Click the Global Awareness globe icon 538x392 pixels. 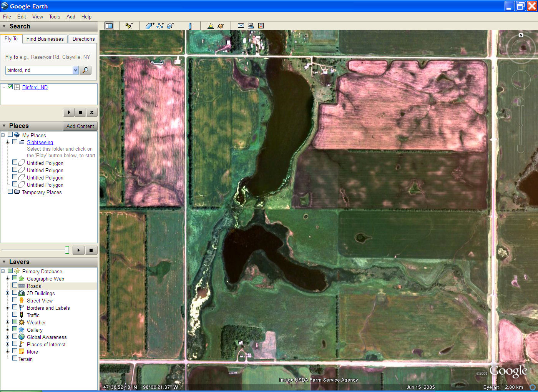[x=22, y=337]
